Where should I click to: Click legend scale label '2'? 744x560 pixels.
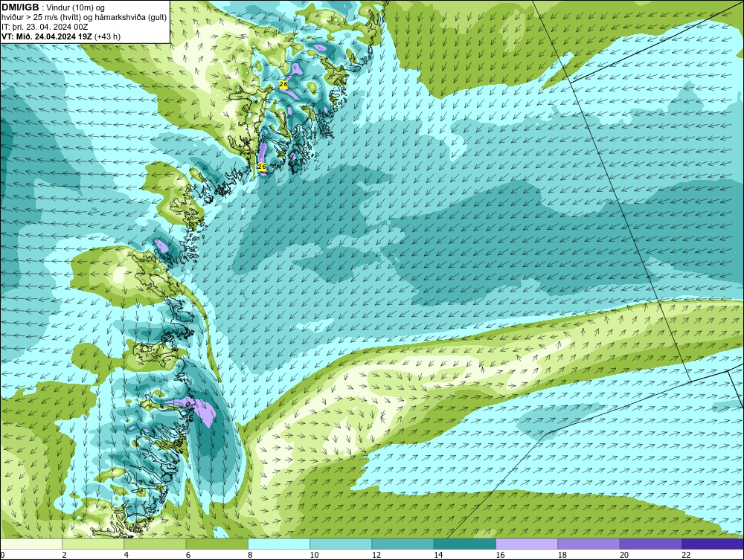pyautogui.click(x=64, y=555)
